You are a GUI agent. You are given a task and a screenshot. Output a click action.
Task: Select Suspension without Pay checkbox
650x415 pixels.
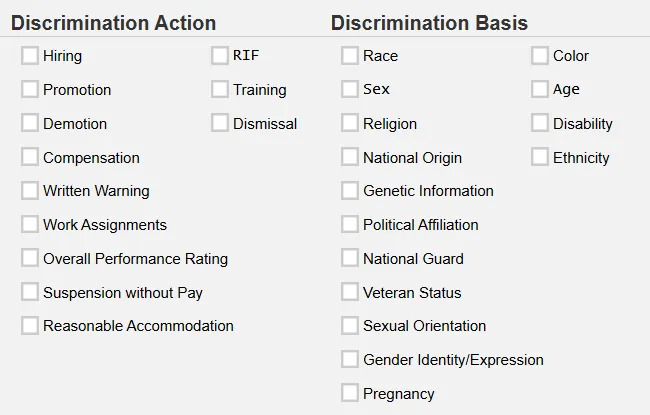click(30, 292)
